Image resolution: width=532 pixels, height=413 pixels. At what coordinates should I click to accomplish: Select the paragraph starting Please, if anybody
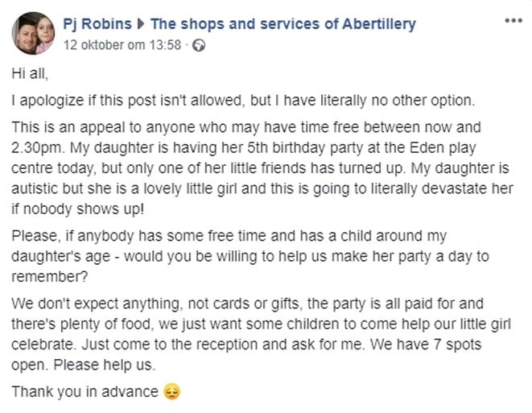(250, 256)
